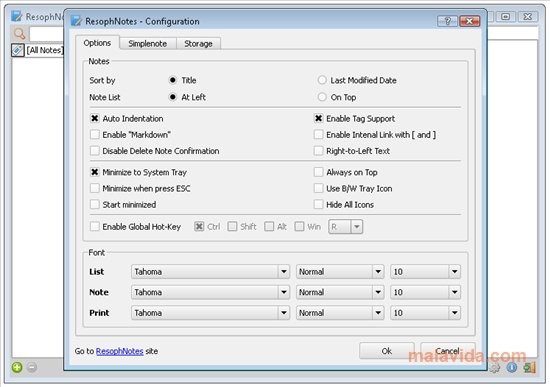
Task: Enable Right-to-Left Text checkbox
Action: (x=318, y=151)
